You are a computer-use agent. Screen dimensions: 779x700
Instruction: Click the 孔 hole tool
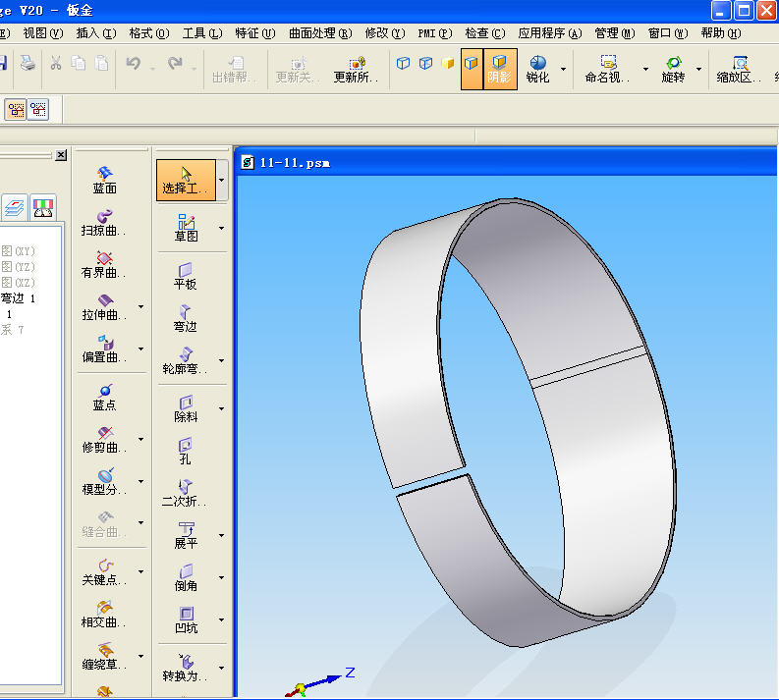click(x=186, y=451)
